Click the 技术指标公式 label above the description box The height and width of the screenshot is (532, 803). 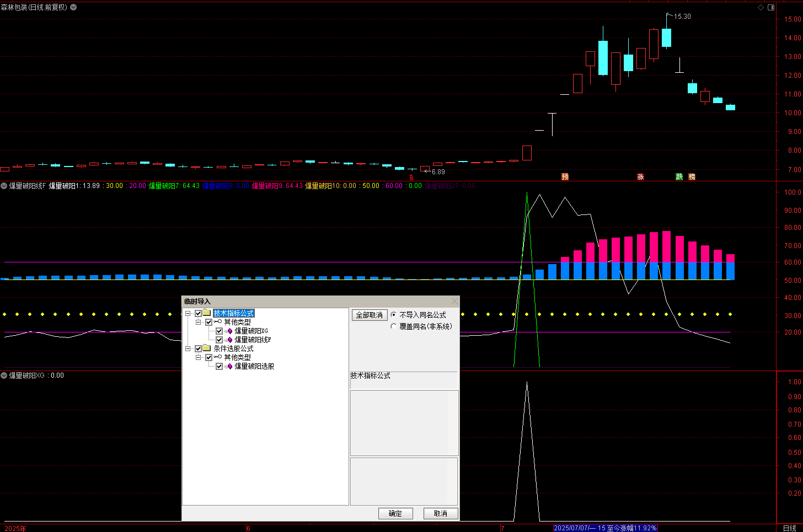371,375
